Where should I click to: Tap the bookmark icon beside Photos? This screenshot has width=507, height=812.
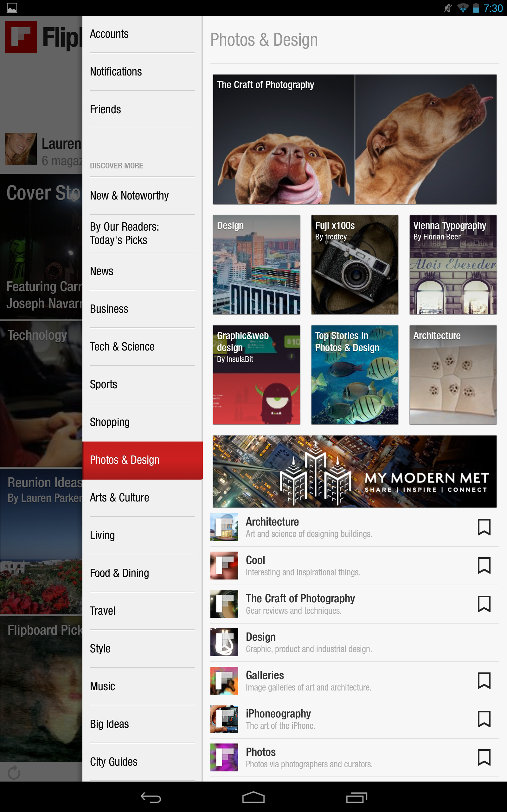484,757
